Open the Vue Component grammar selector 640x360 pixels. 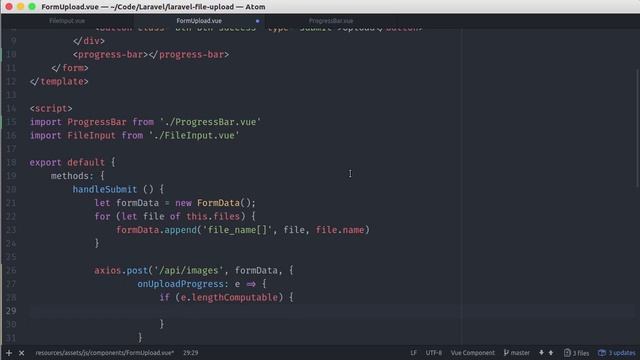pos(473,353)
